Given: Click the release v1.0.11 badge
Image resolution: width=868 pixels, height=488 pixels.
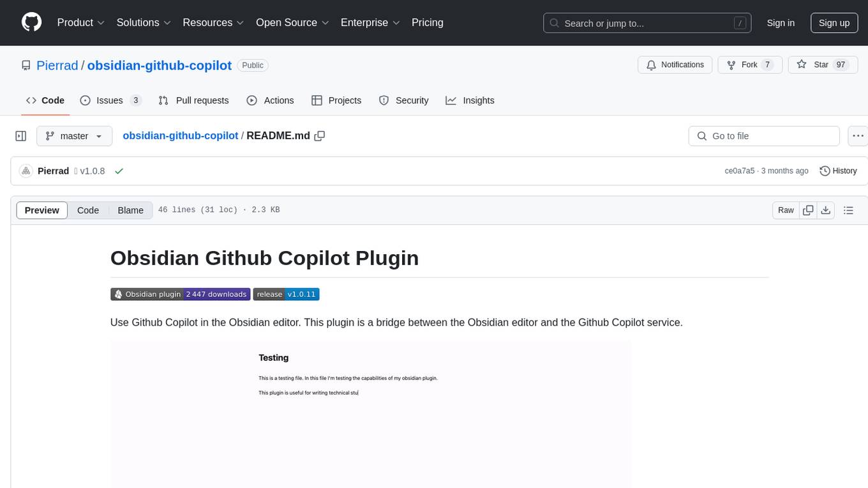Looking at the screenshot, I should coord(286,294).
